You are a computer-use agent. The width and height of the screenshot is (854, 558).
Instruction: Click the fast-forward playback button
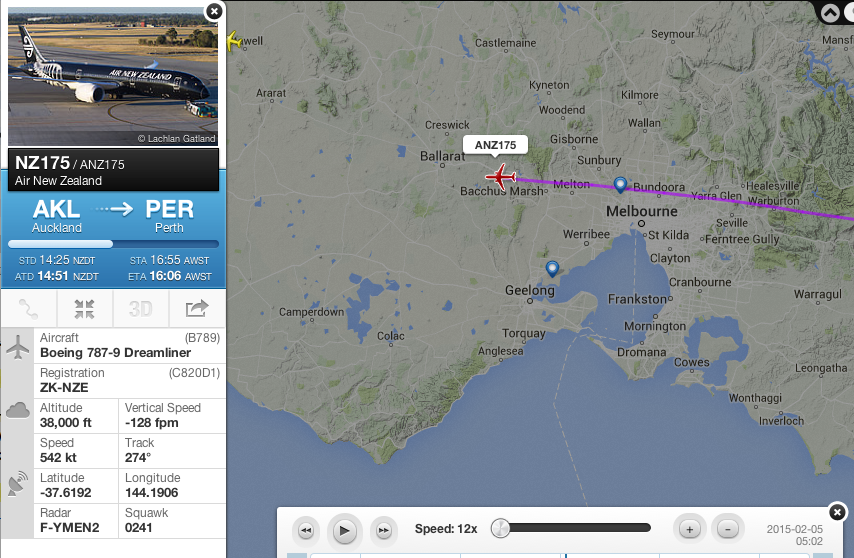click(x=383, y=530)
